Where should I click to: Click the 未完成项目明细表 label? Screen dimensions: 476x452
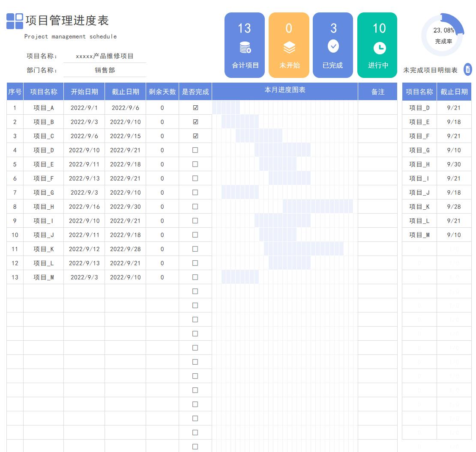click(430, 70)
